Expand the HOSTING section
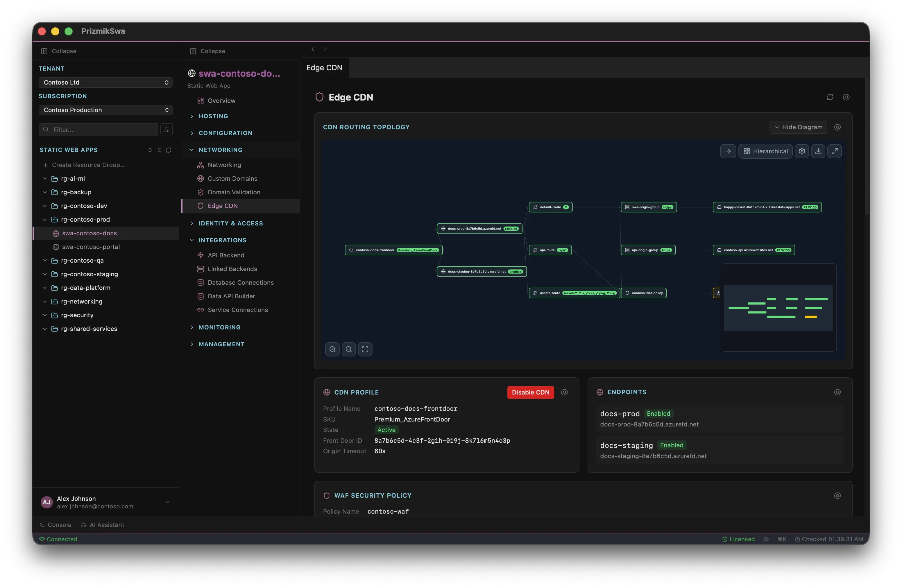 point(213,116)
